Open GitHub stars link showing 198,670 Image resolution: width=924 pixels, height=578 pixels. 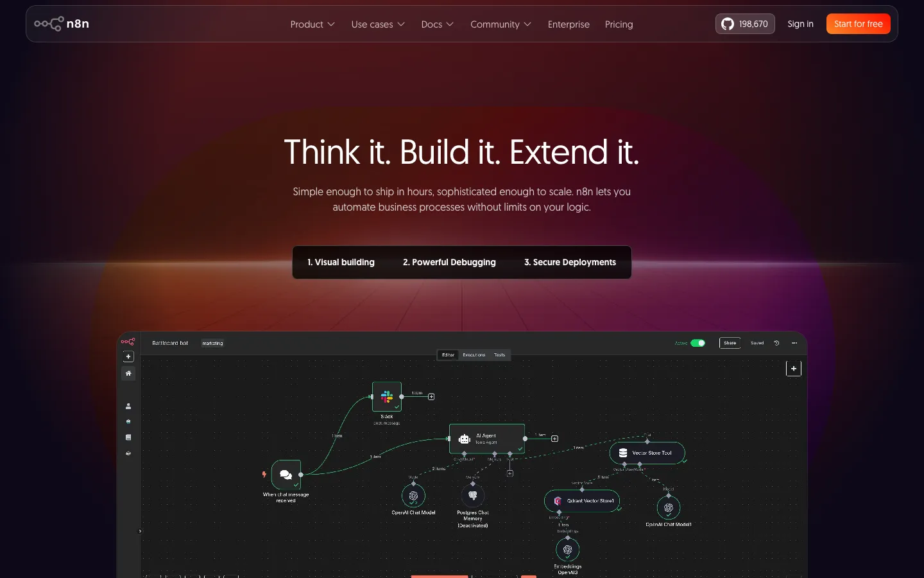(745, 24)
